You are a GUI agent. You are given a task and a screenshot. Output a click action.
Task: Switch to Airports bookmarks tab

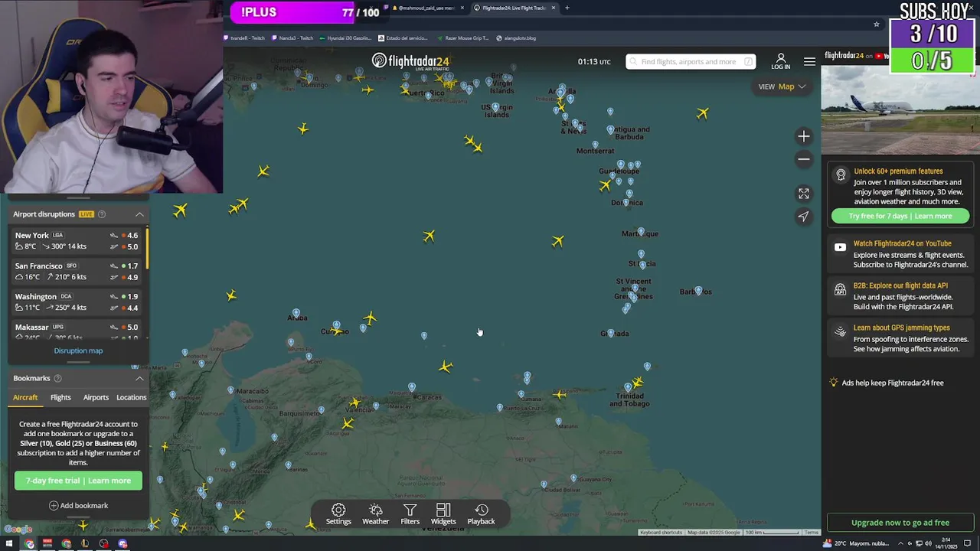pos(96,397)
